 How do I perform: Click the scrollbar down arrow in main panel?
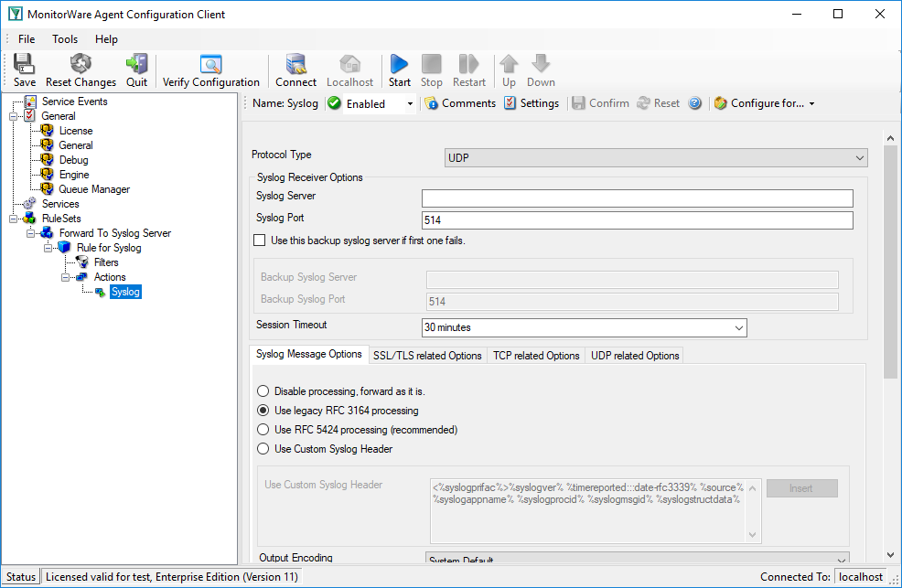pyautogui.click(x=890, y=555)
